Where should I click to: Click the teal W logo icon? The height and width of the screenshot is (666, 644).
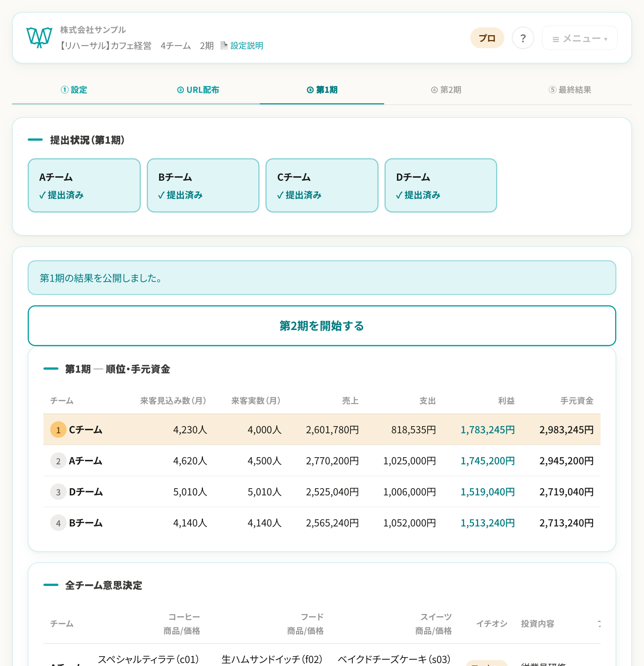coord(39,37)
